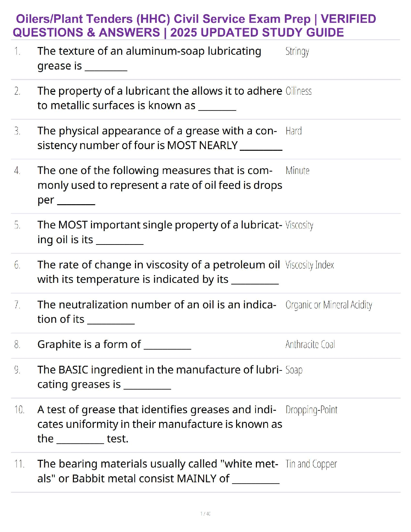Click the Babbit metal question text

pos(158,471)
